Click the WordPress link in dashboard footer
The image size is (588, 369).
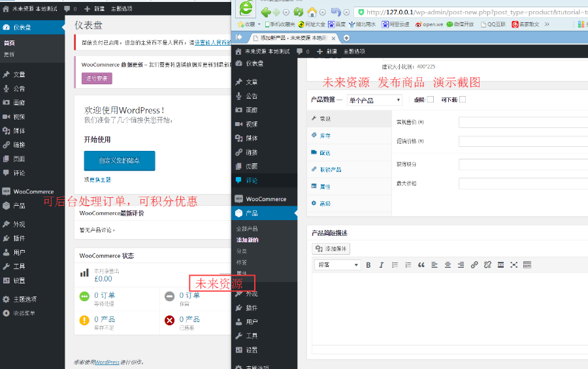tap(107, 362)
